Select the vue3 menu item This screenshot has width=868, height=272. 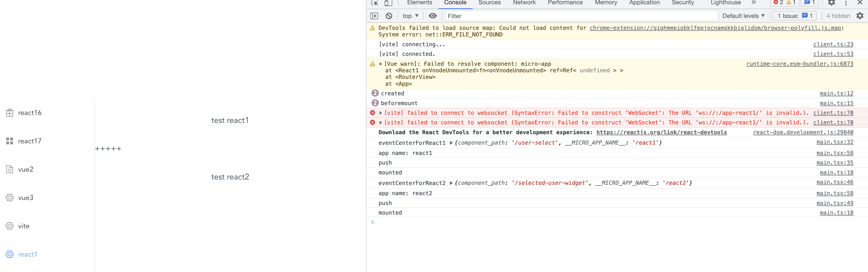(x=47, y=198)
